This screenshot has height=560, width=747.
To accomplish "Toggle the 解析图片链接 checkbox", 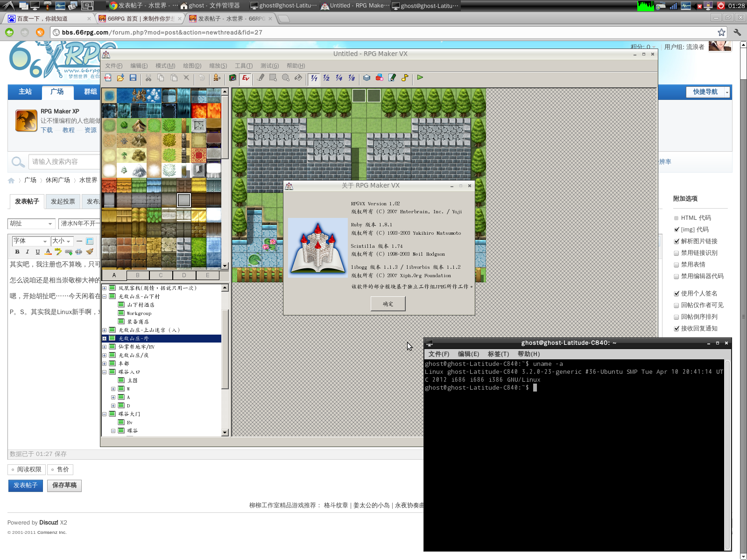I will tap(677, 241).
